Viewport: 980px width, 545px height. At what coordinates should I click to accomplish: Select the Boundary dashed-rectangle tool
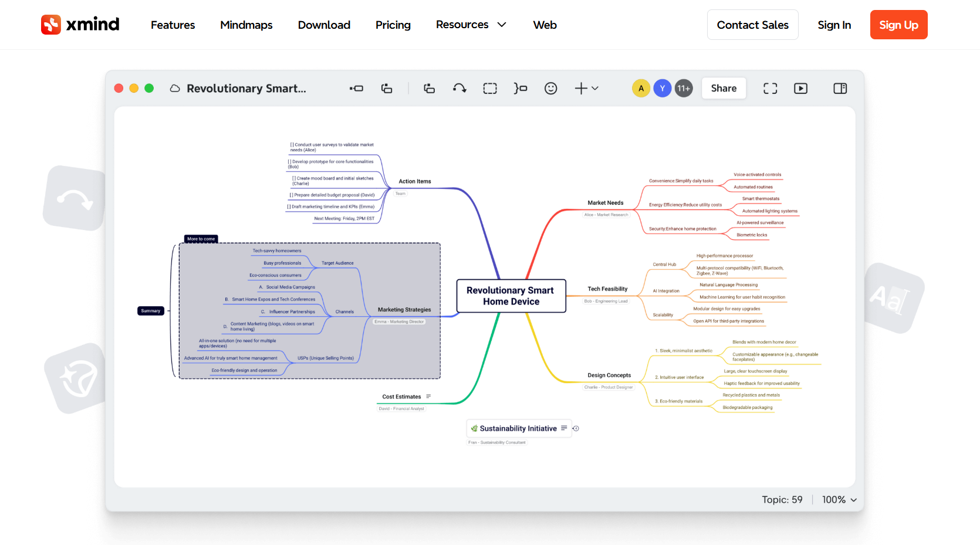coord(490,89)
